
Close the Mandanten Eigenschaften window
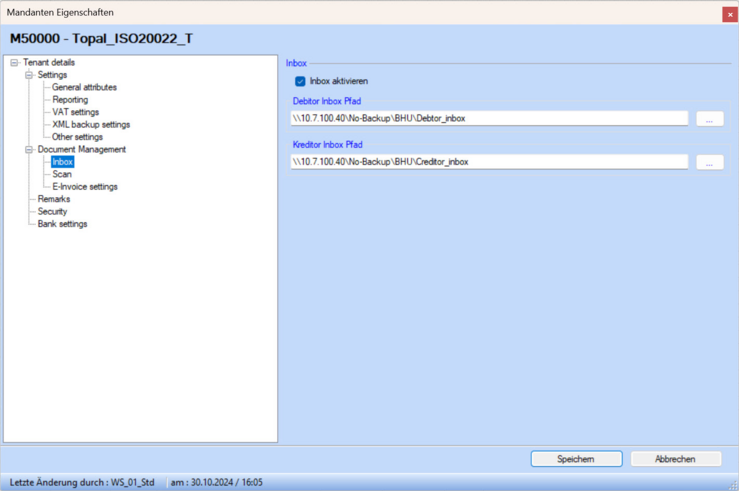pyautogui.click(x=729, y=13)
